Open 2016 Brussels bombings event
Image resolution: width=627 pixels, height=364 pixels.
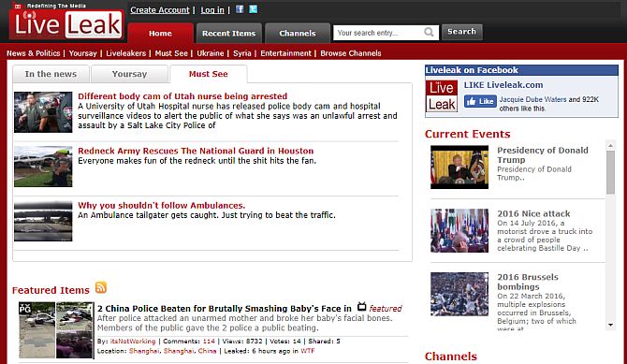pyautogui.click(x=528, y=282)
